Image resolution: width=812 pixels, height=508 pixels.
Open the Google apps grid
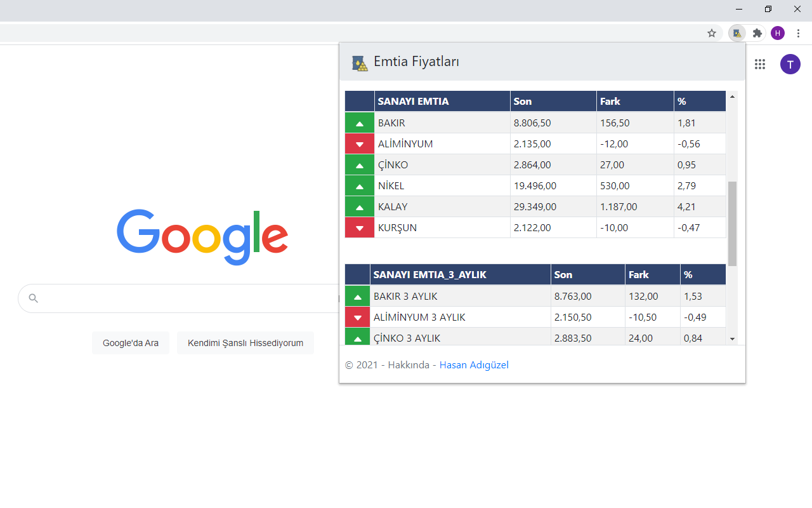(760, 63)
